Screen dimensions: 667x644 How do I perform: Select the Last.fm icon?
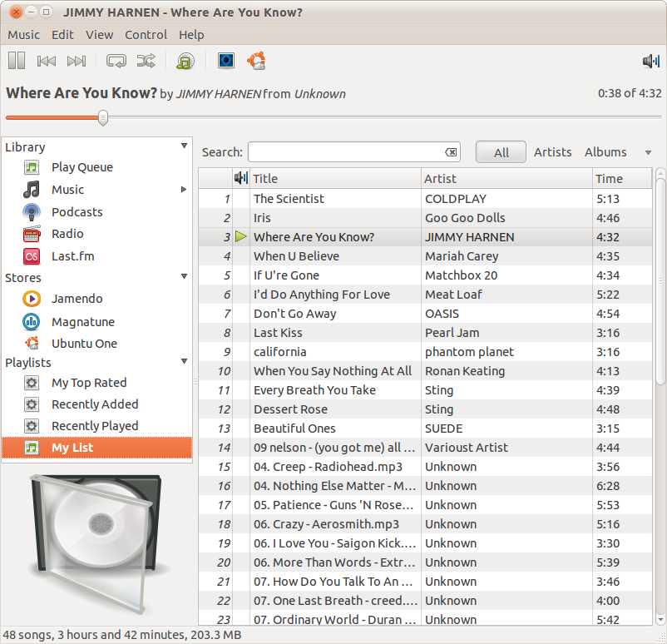point(32,256)
